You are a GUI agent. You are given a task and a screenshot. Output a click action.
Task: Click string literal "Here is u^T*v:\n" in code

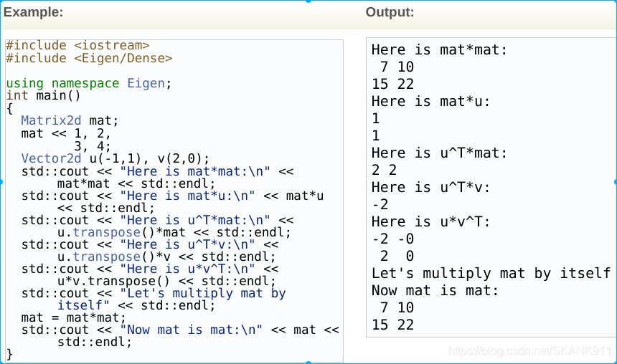click(188, 244)
